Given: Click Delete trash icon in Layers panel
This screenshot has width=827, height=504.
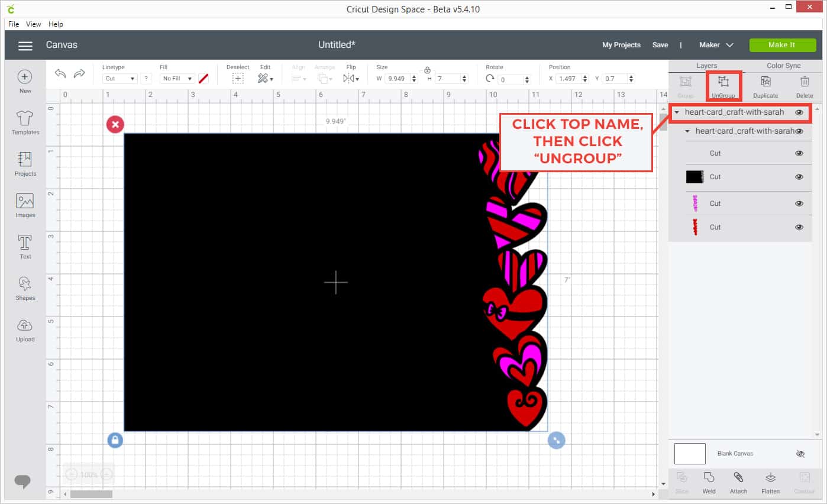Looking at the screenshot, I should (805, 86).
